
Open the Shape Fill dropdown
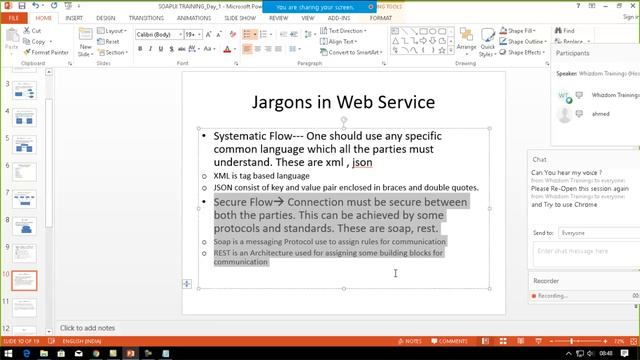tap(518, 31)
